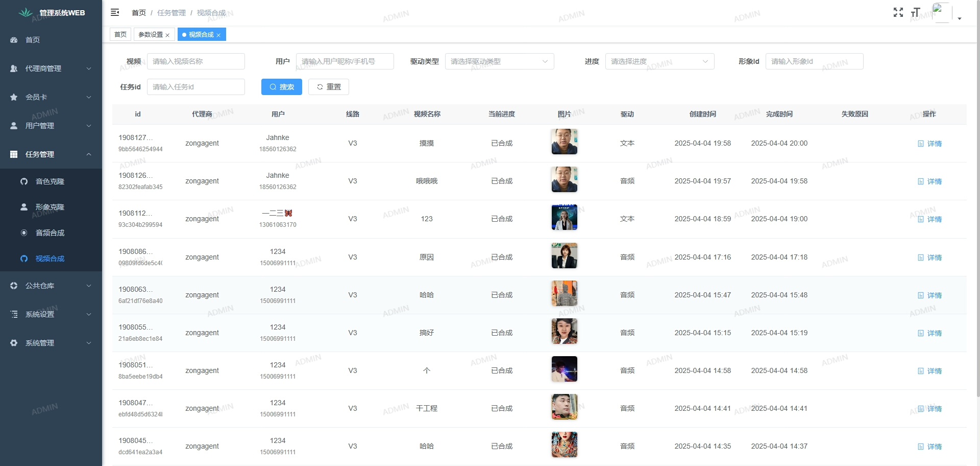980x466 pixels.
Task: Open 音频合成 in sidebar
Action: pos(50,233)
